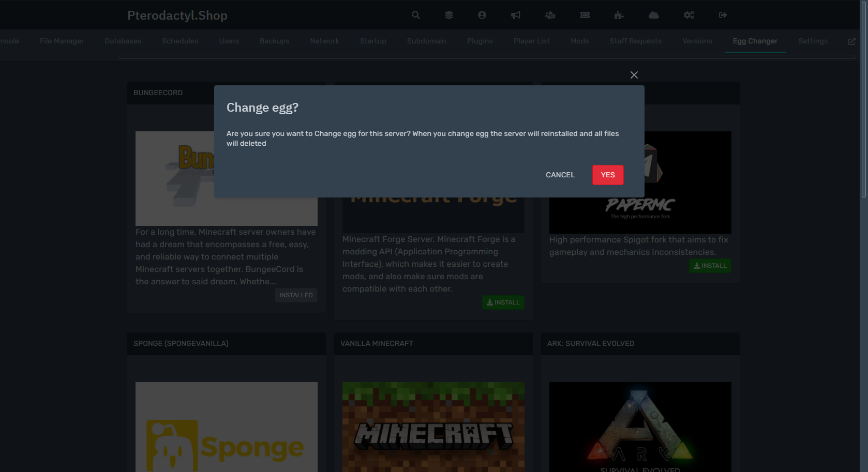Click the Pterodactyl.Shop site title
Image resolution: width=868 pixels, height=472 pixels.
pyautogui.click(x=177, y=16)
